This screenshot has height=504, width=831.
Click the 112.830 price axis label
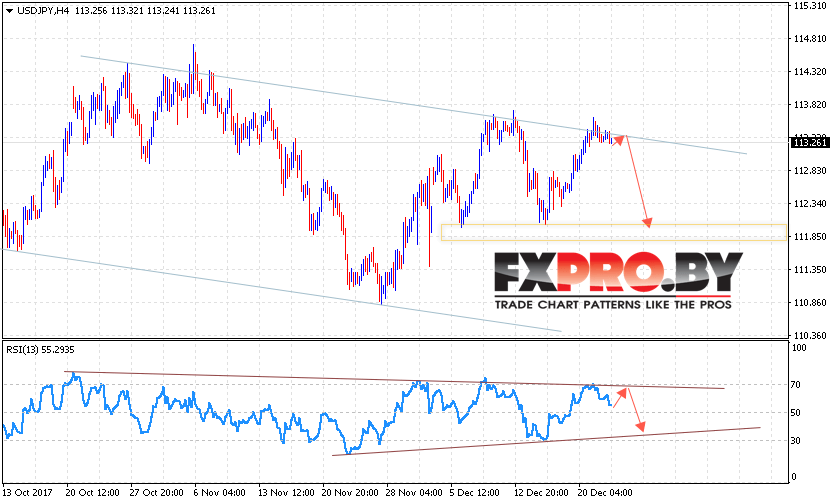coord(810,170)
